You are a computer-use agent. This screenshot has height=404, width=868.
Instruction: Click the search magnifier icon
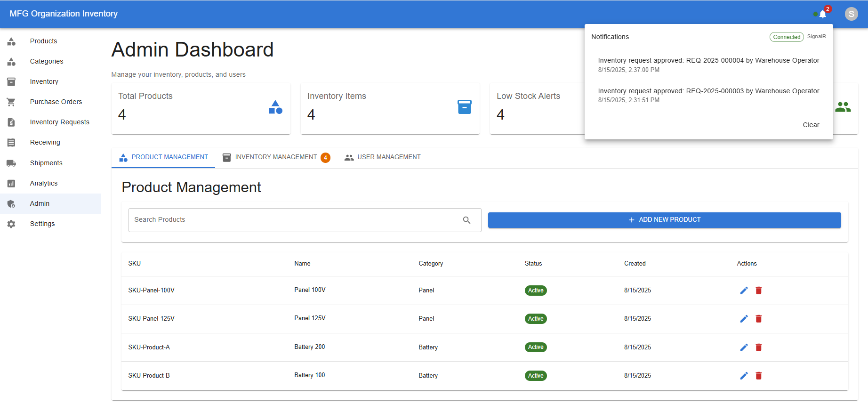point(466,220)
